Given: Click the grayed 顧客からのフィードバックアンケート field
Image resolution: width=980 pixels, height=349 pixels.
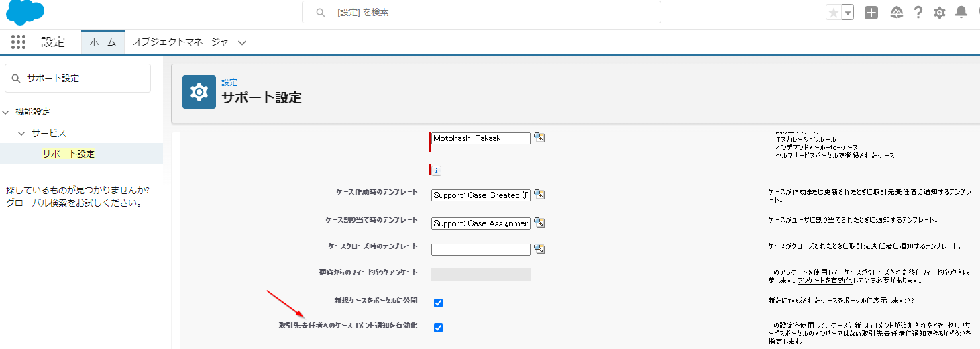Looking at the screenshot, I should [481, 274].
